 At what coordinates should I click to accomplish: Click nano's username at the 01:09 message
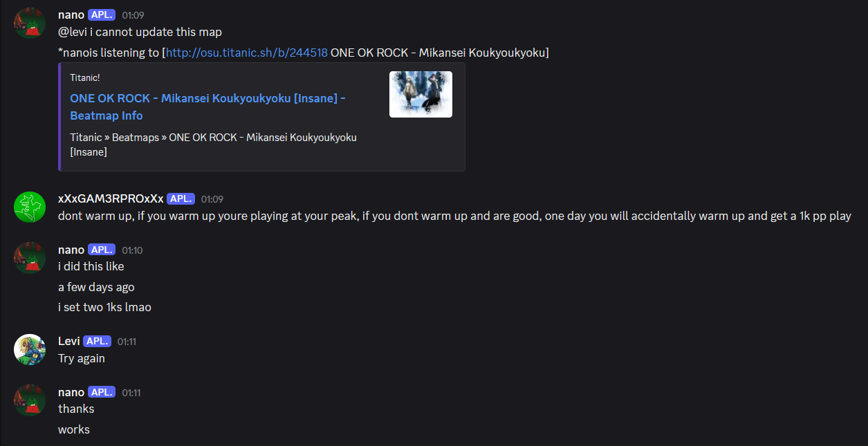(71, 15)
